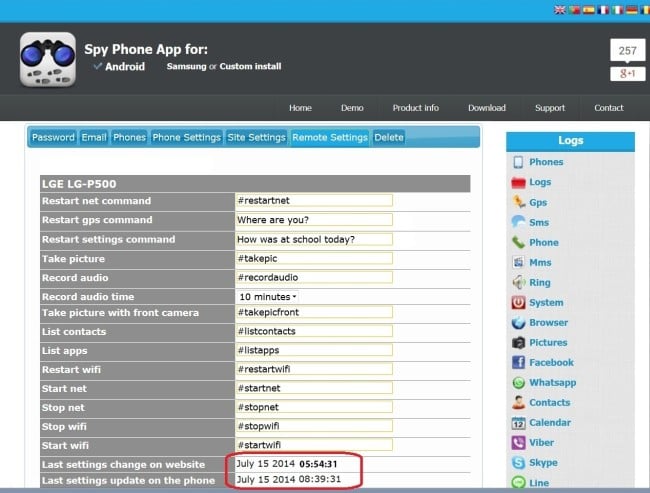This screenshot has width=650, height=493.
Task: Click the #recordaudio input field
Action: 314,277
